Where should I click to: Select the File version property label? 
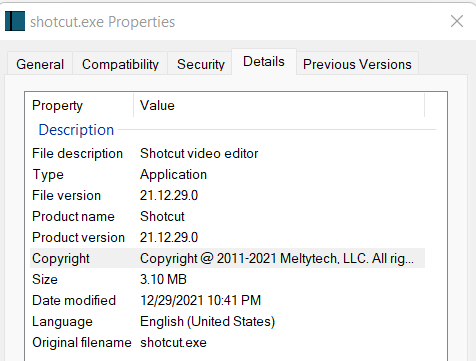[66, 196]
